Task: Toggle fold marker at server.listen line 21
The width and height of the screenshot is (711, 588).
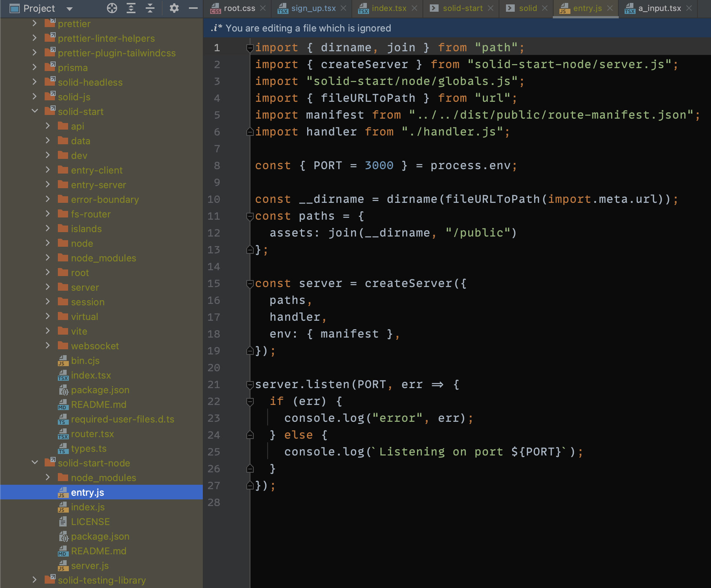Action: 250,385
